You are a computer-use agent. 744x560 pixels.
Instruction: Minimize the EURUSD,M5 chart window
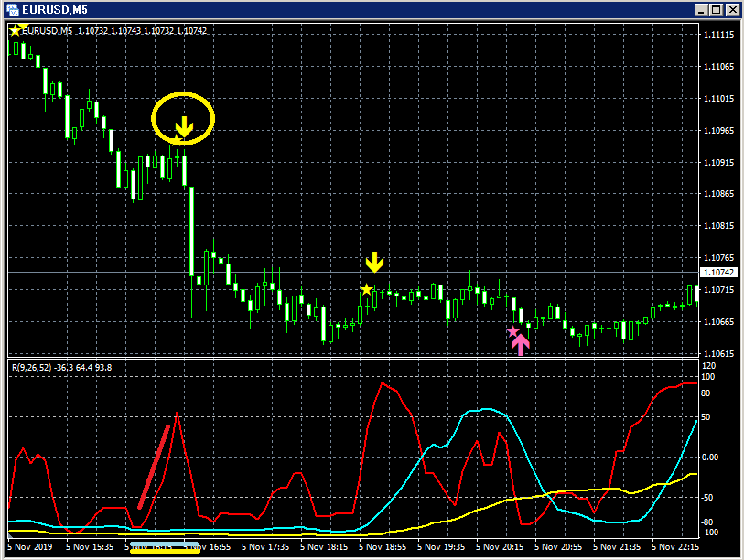tap(701, 9)
